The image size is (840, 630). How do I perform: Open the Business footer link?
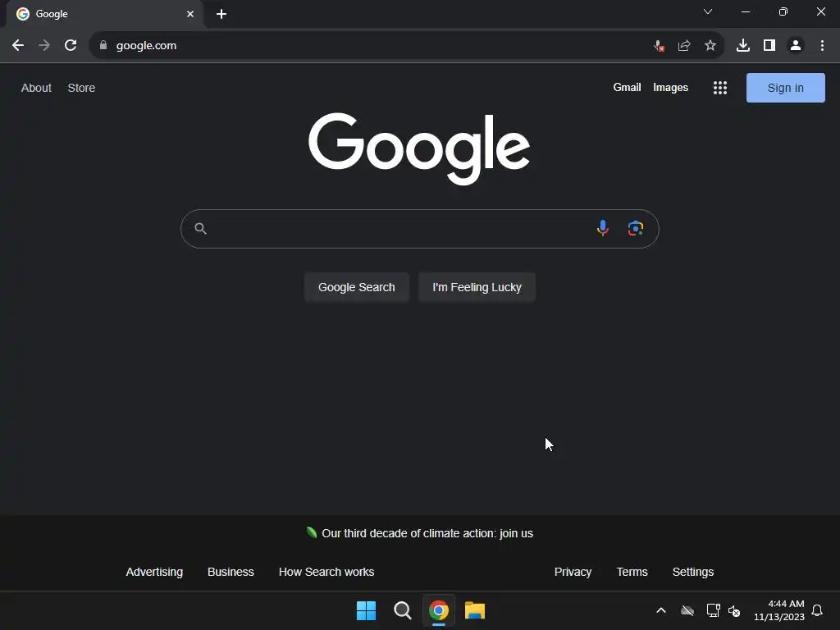tap(231, 572)
